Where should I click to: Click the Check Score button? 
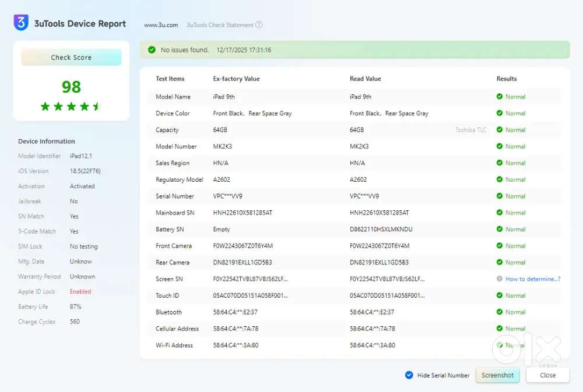(71, 57)
